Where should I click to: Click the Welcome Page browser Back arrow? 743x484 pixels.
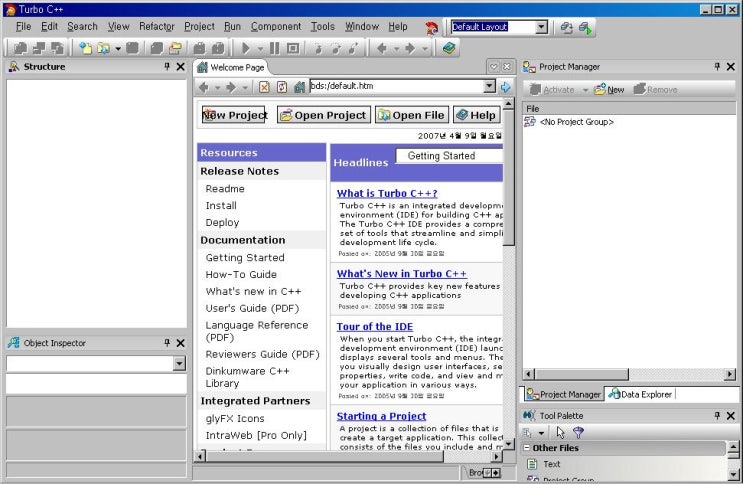click(204, 87)
